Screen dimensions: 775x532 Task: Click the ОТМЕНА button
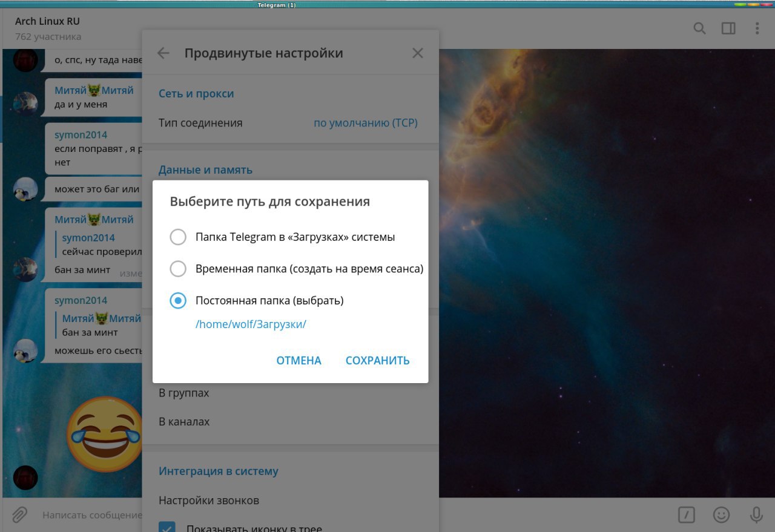coord(298,361)
